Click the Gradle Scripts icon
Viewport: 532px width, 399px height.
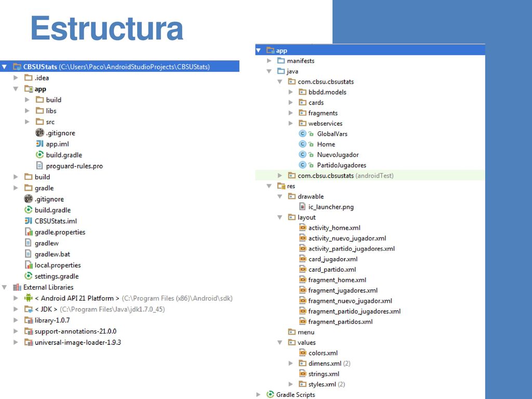[270, 394]
